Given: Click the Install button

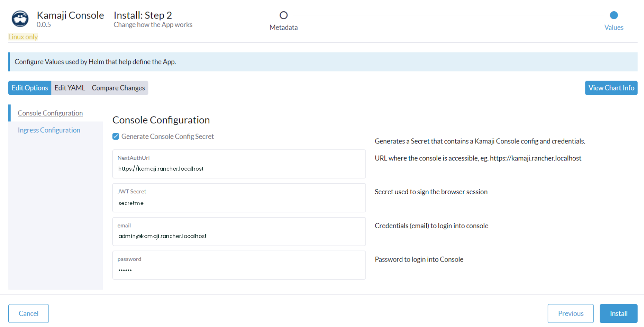Looking at the screenshot, I should click(619, 313).
